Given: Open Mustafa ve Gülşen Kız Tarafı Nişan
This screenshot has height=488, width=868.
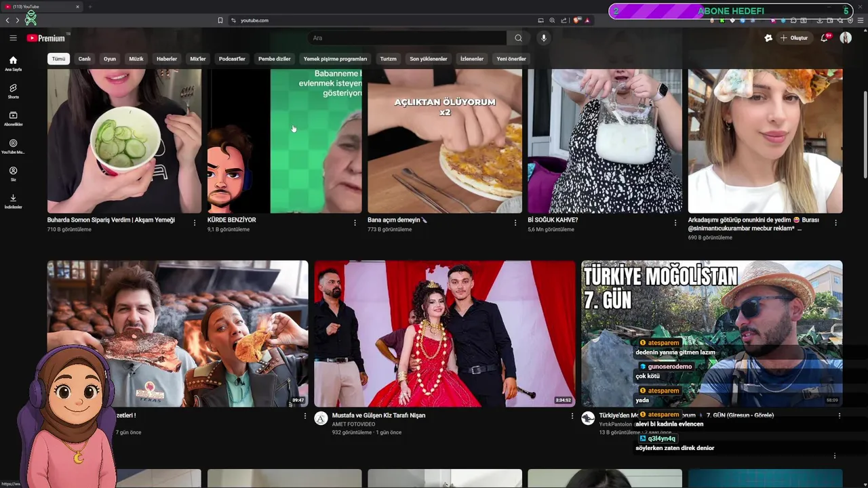Looking at the screenshot, I should coord(378,415).
